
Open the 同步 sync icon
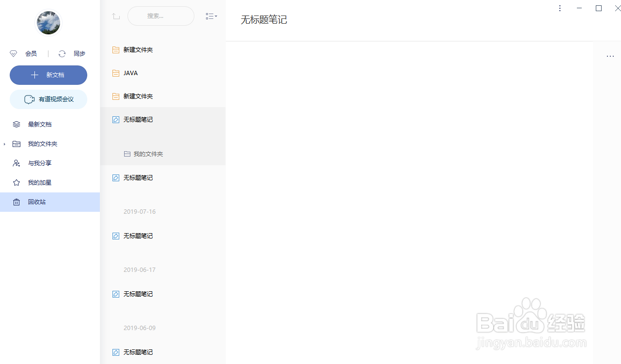pyautogui.click(x=62, y=53)
